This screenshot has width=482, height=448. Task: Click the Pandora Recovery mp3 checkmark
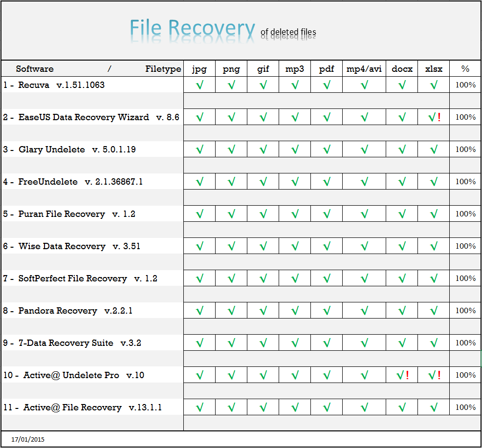point(295,311)
